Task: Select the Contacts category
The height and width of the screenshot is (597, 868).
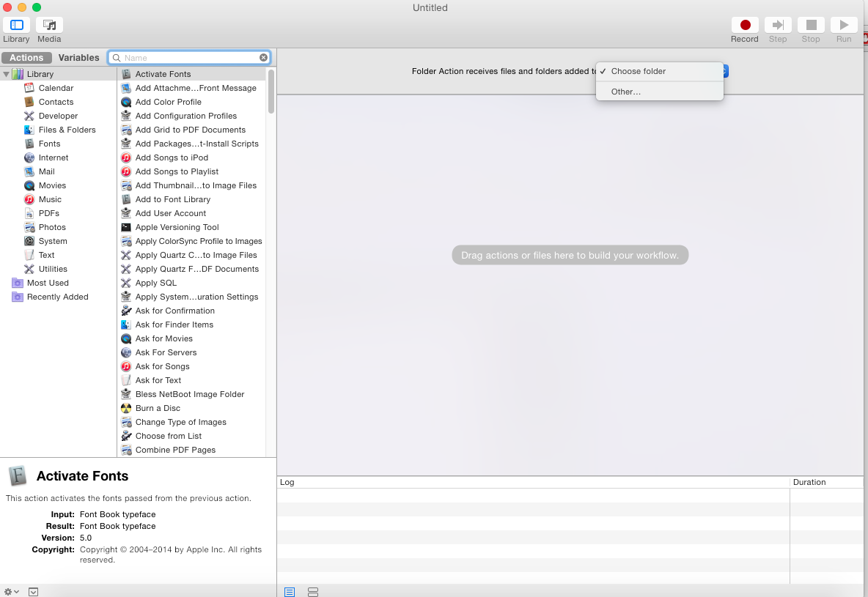Action: point(56,102)
